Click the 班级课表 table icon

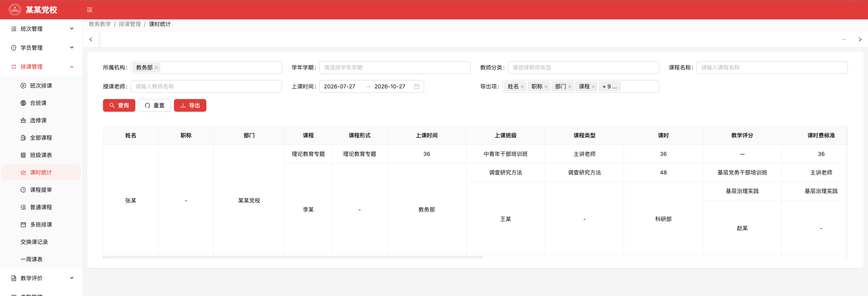[23, 155]
